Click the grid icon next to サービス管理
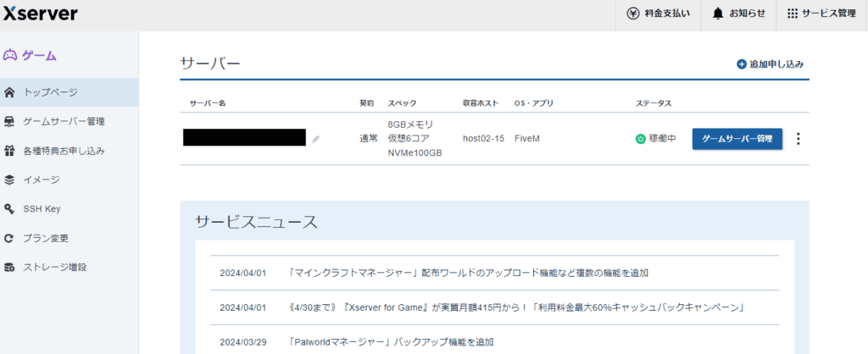Image resolution: width=868 pixels, height=354 pixels. 793,14
